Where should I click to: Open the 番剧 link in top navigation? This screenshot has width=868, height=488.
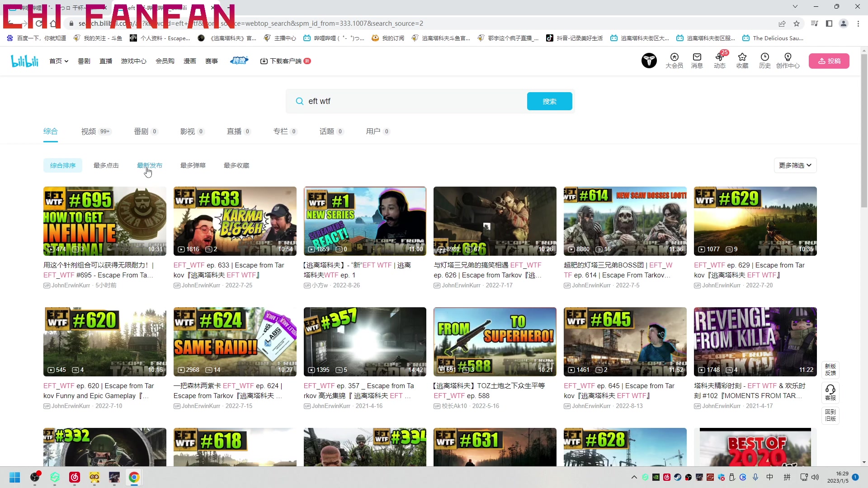point(84,61)
